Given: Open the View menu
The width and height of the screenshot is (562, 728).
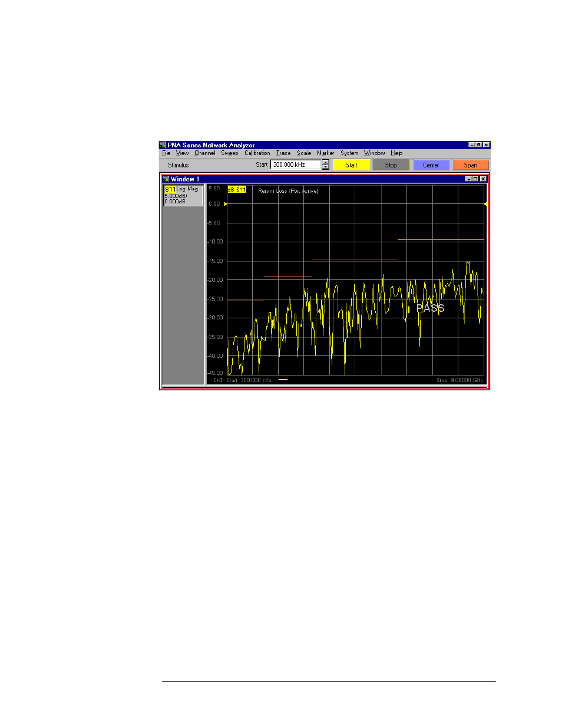Looking at the screenshot, I should [182, 153].
